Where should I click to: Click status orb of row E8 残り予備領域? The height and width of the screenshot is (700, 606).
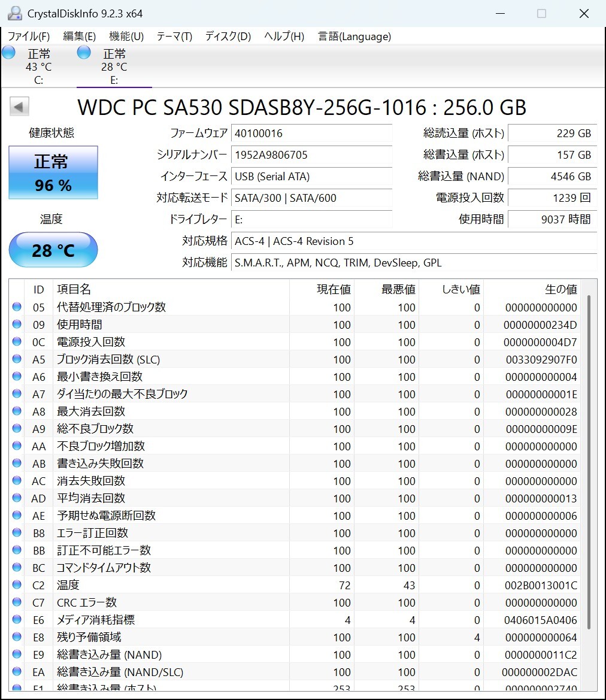pos(17,637)
